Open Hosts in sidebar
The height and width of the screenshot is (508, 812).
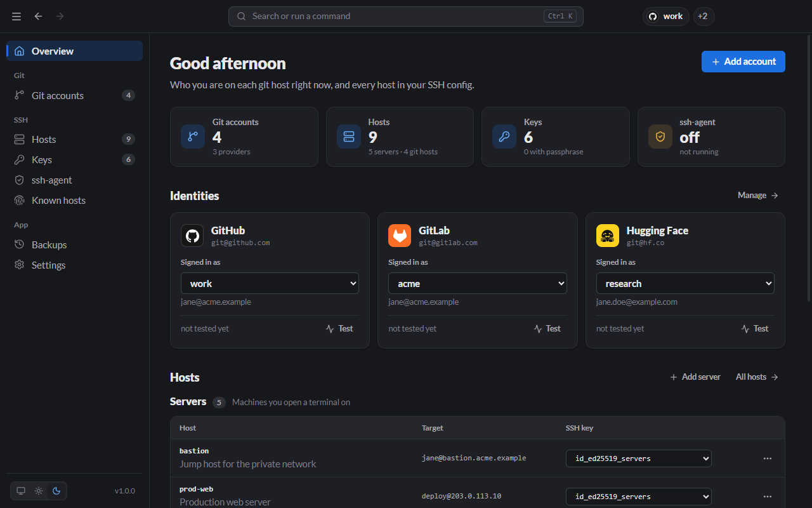click(75, 139)
